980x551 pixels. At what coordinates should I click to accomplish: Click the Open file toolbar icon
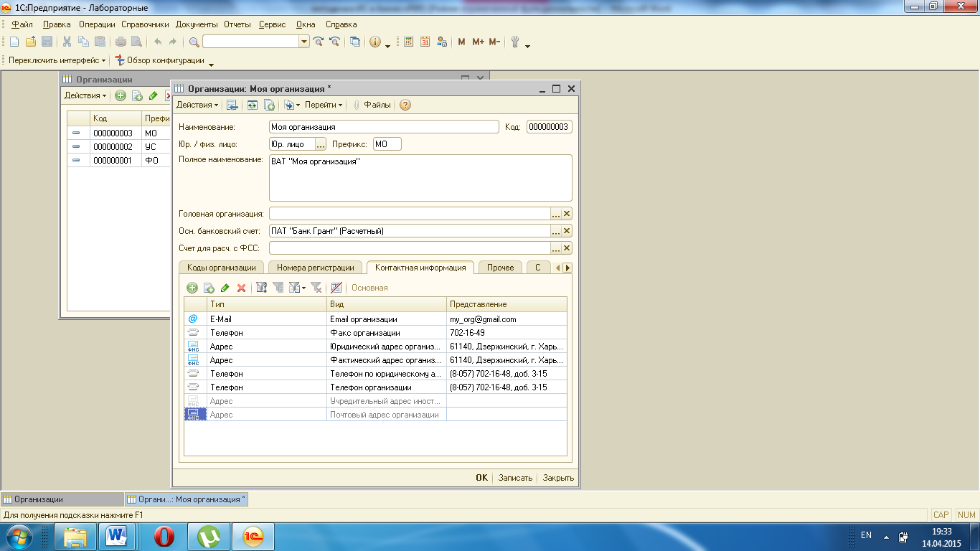[30, 42]
